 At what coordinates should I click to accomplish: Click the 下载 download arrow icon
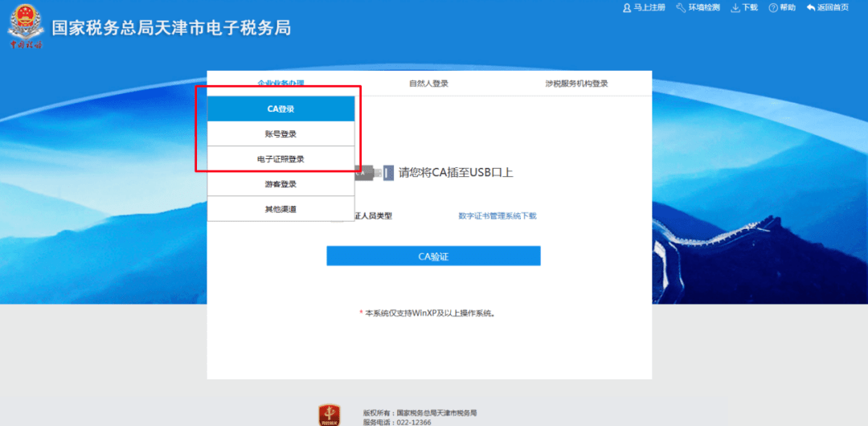click(x=735, y=8)
